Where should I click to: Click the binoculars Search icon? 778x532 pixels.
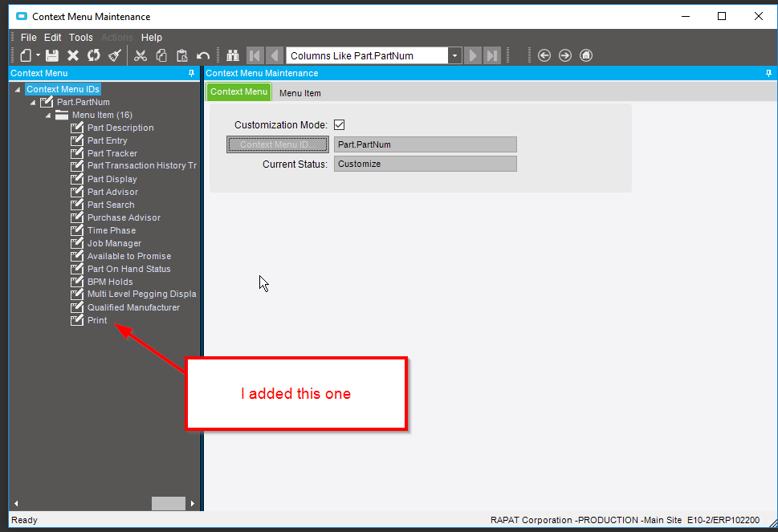[233, 55]
